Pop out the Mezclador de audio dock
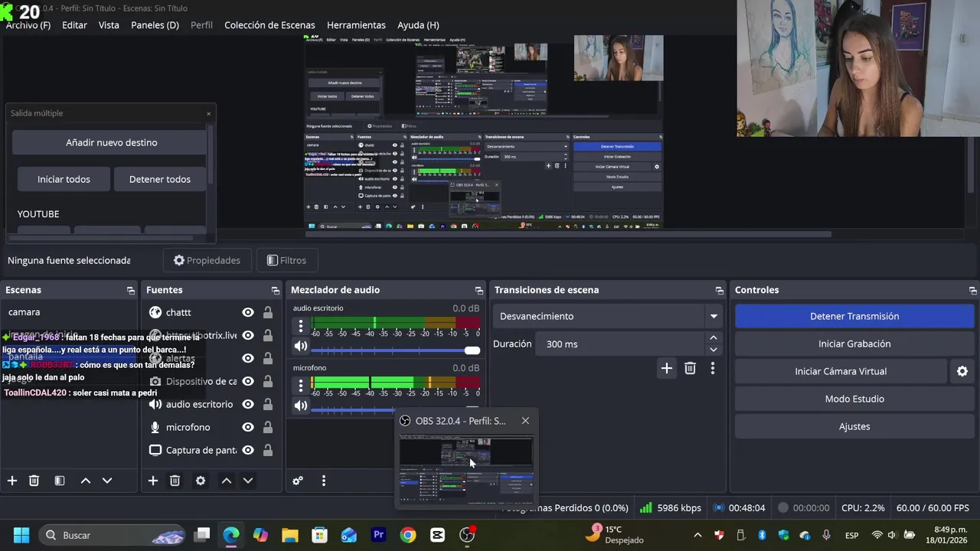The width and height of the screenshot is (980, 551). [479, 291]
